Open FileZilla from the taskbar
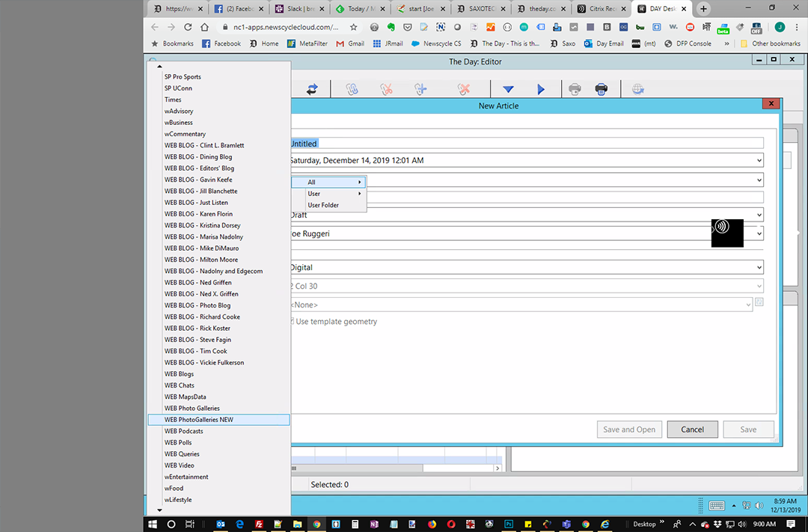This screenshot has width=808, height=532. (x=259, y=524)
